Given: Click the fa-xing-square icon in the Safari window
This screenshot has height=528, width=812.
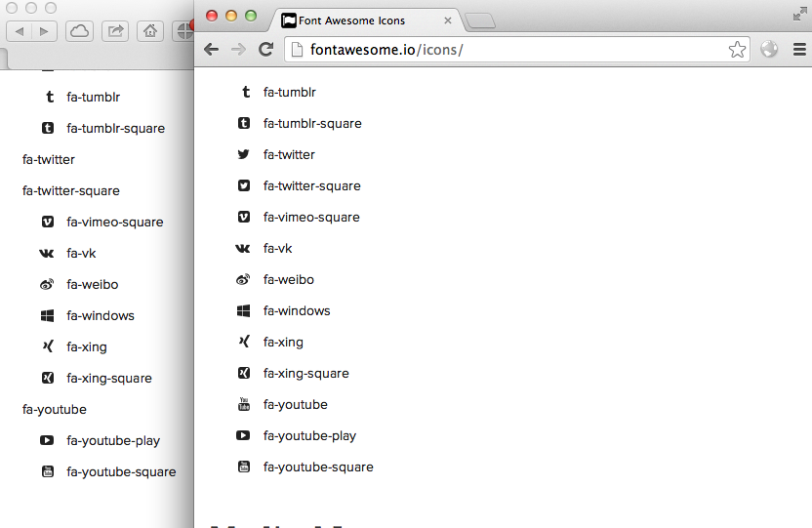Looking at the screenshot, I should pyautogui.click(x=48, y=378).
